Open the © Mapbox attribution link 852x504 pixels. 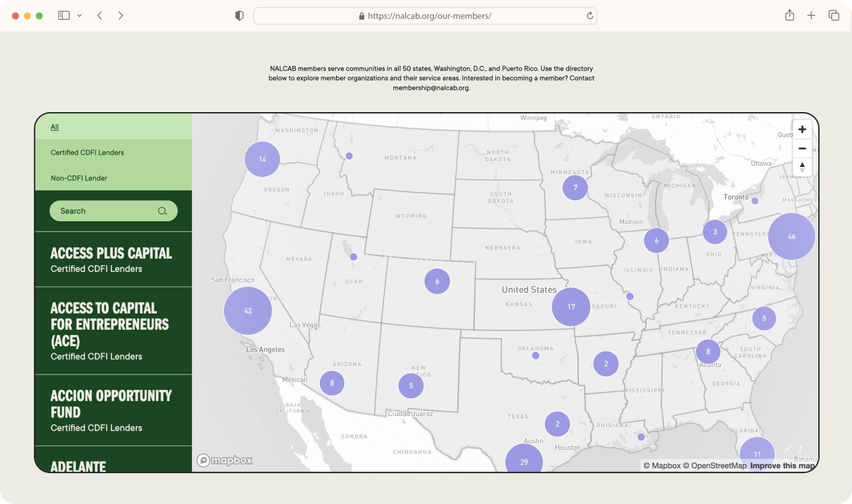click(662, 465)
